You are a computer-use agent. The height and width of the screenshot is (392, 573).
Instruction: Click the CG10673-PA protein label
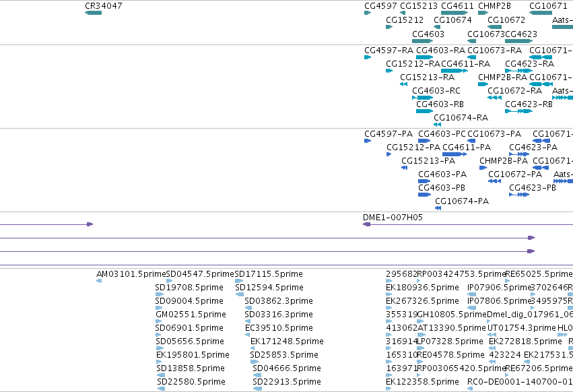coord(494,134)
